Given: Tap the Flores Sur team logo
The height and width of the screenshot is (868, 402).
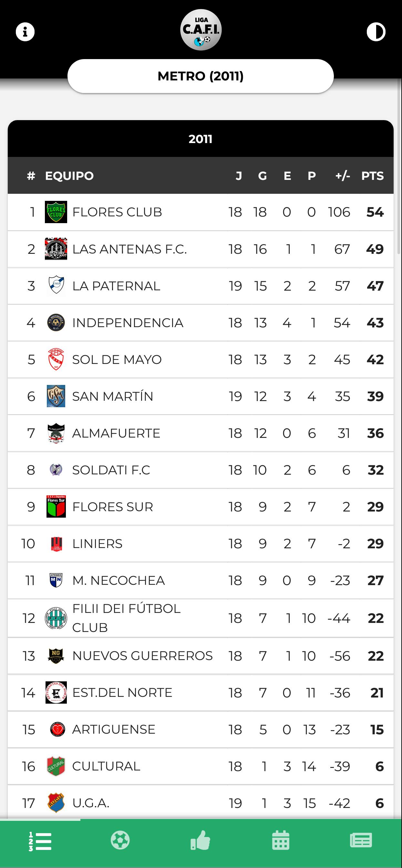Looking at the screenshot, I should pos(56,506).
